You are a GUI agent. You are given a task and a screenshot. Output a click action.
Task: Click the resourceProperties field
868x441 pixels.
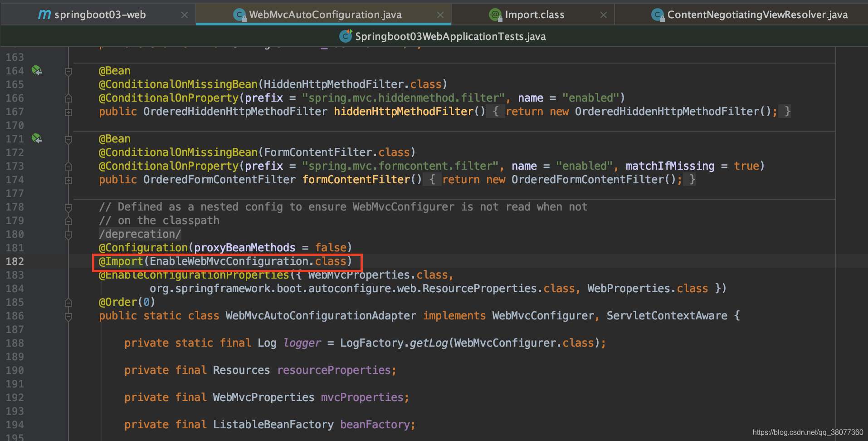click(x=334, y=370)
